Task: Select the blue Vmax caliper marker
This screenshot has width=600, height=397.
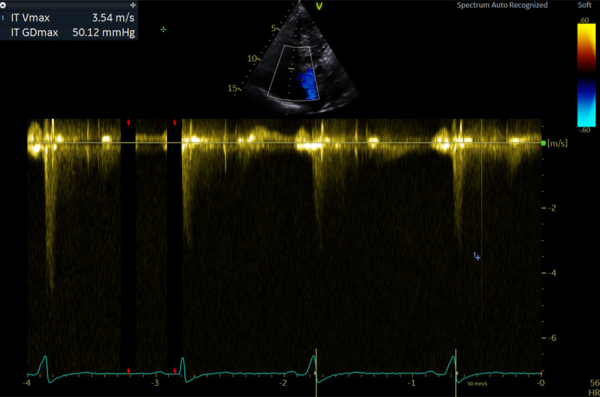Action: (477, 256)
